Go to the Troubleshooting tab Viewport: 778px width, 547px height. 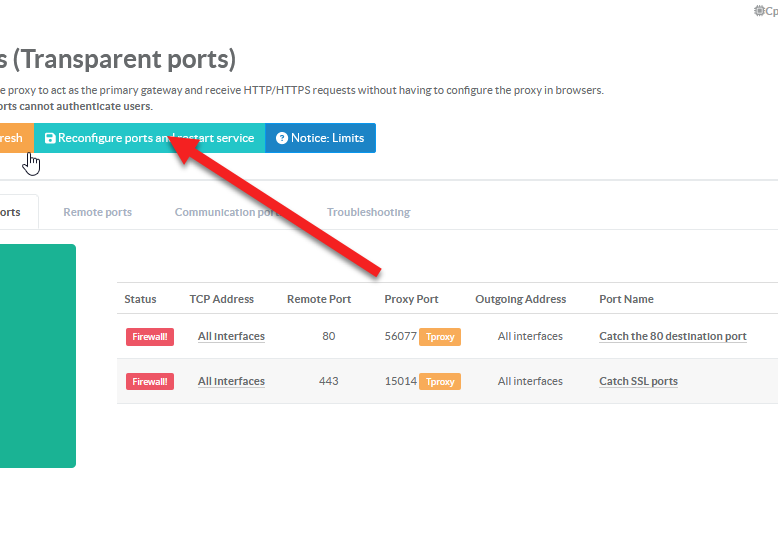368,212
